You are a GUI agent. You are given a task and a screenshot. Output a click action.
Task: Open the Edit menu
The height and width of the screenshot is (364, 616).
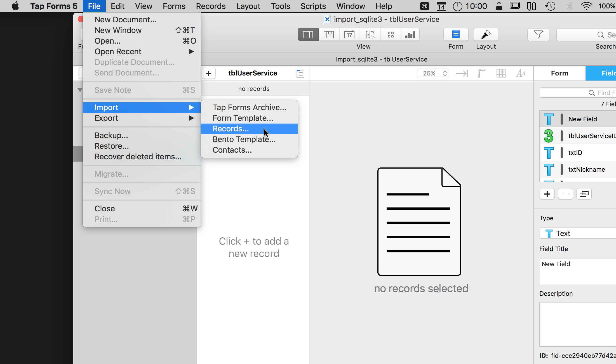point(117,6)
